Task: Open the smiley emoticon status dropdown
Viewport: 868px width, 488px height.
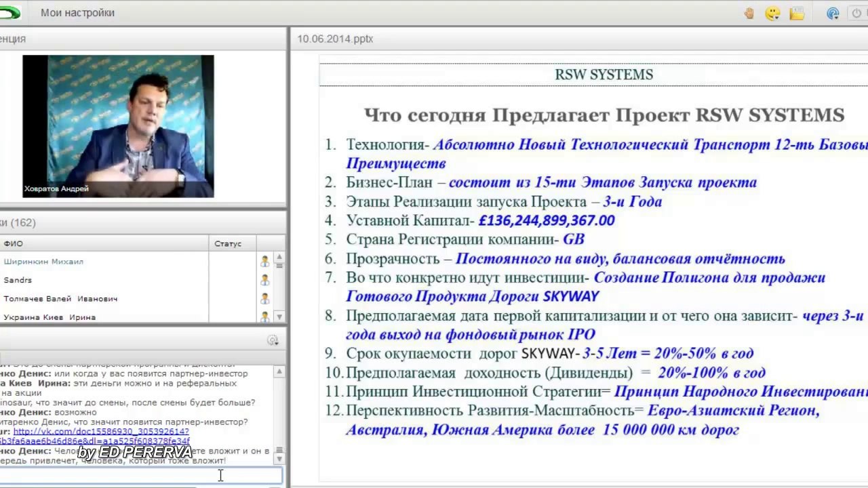Action: 772,13
